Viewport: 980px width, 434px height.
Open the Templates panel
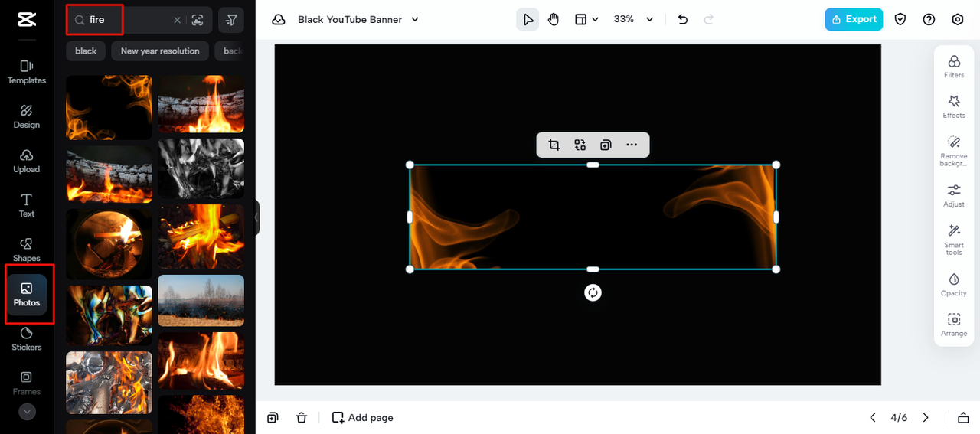[27, 72]
